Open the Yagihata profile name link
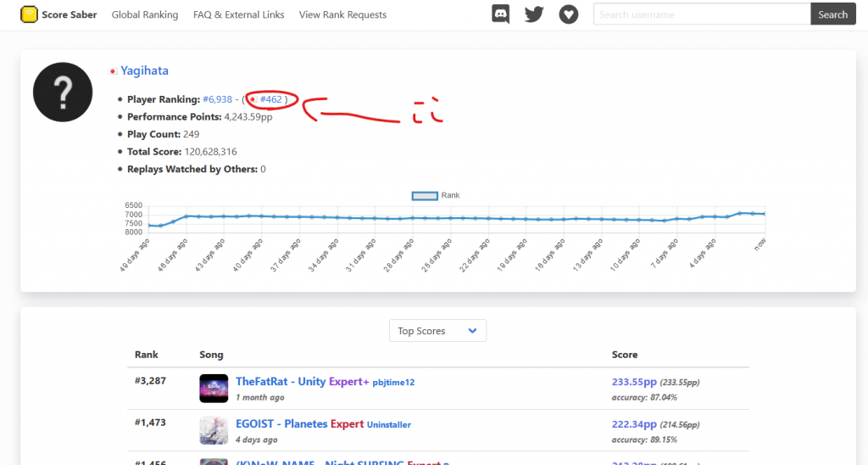This screenshot has width=868, height=465. tap(144, 71)
